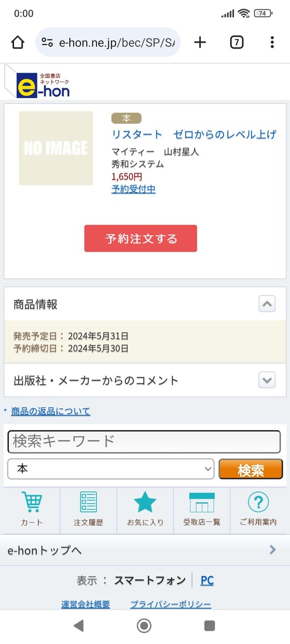Open the 本 category dropdown

point(111,469)
